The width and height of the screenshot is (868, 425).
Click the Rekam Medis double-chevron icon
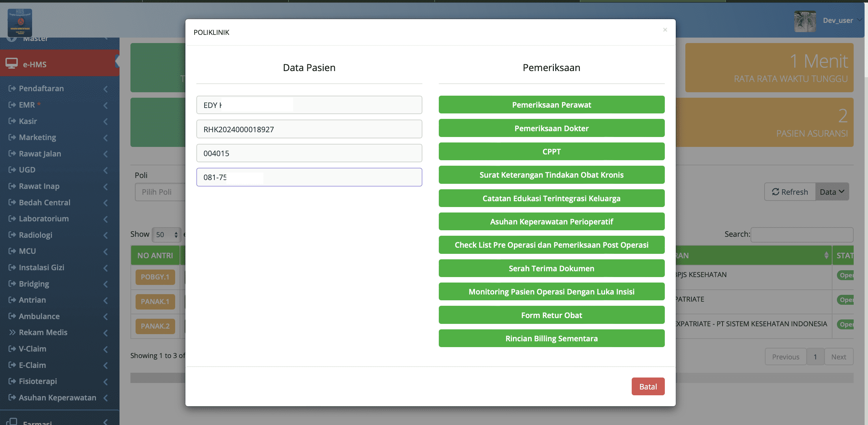(12, 332)
